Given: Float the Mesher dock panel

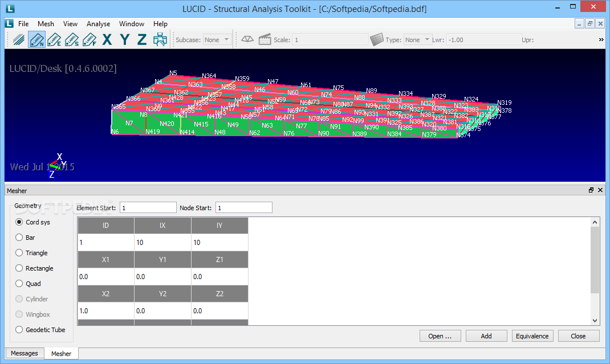Looking at the screenshot, I should [x=591, y=190].
